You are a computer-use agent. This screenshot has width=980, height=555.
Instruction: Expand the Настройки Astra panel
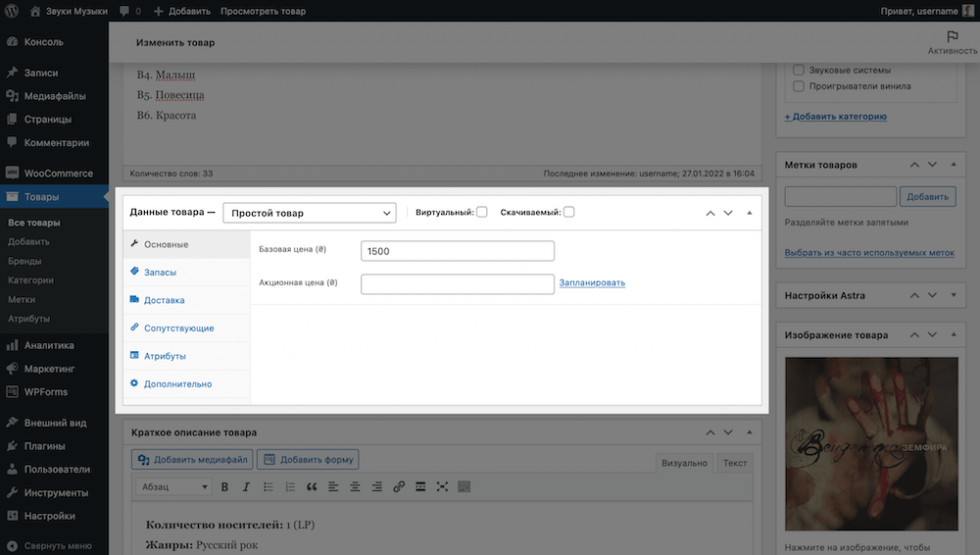954,295
